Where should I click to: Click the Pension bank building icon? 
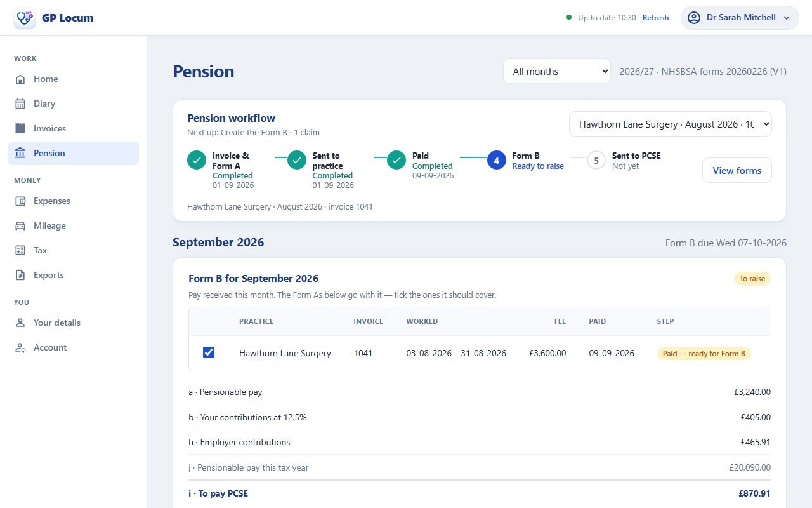tap(20, 154)
